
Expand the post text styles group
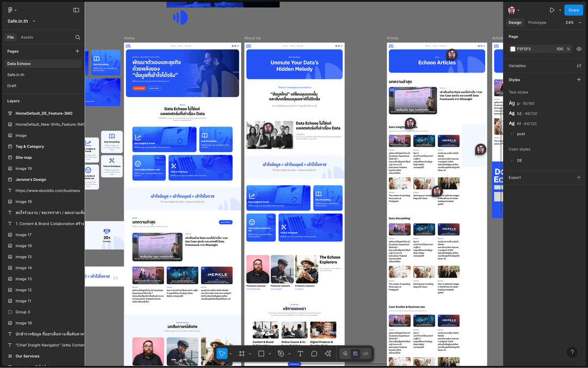[511, 134]
